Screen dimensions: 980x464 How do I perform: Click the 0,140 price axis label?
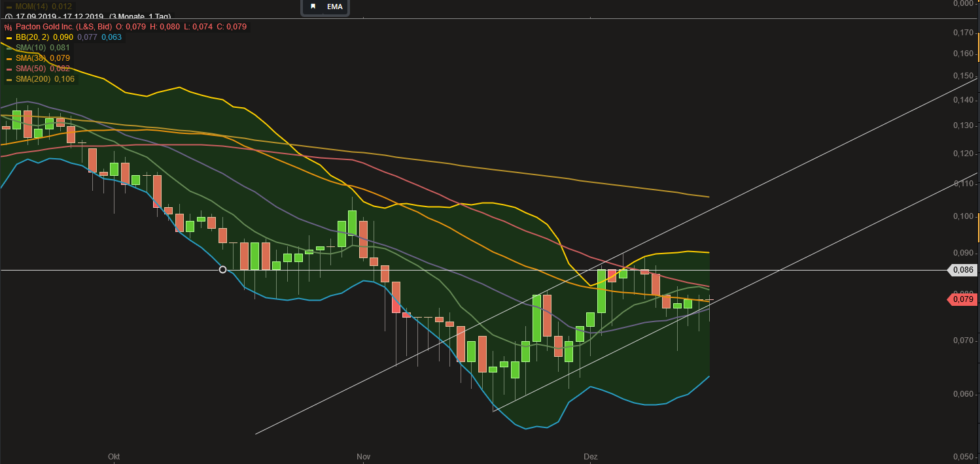[964, 100]
